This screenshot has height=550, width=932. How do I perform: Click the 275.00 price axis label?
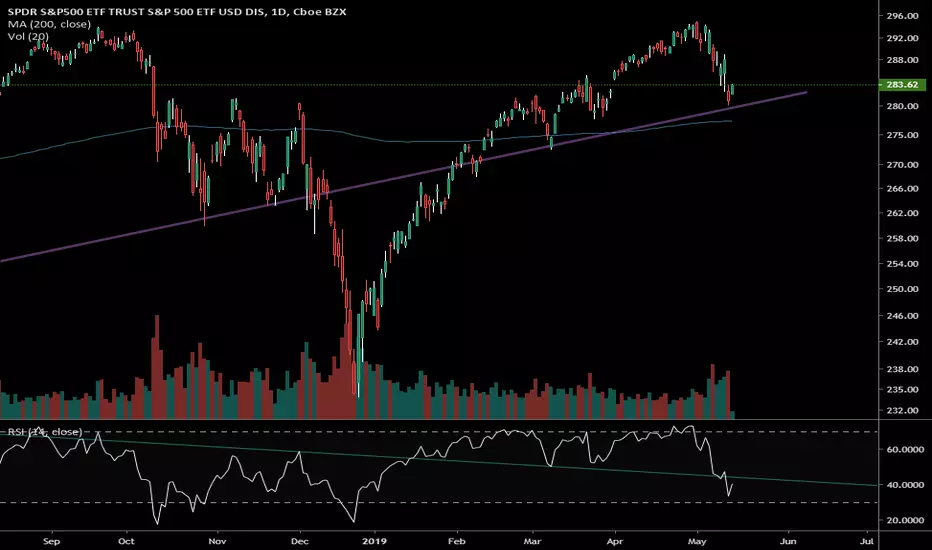[x=902, y=135]
